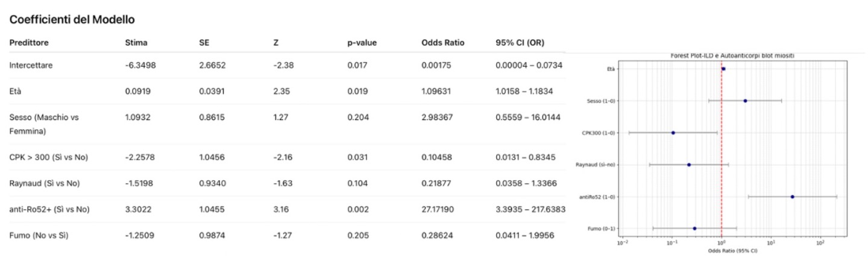Click the CPK300 data point in forest plot
868x270 pixels.
pos(673,133)
